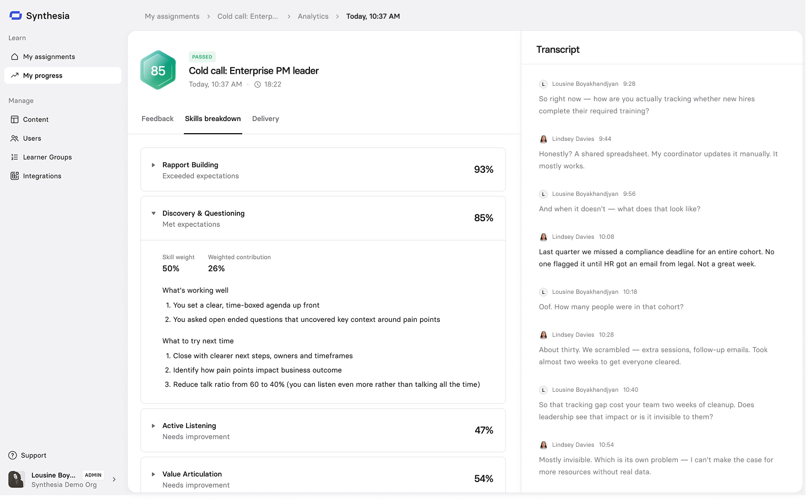Click the hexagonal 85 score badge
The image size is (812, 504).
[158, 70]
